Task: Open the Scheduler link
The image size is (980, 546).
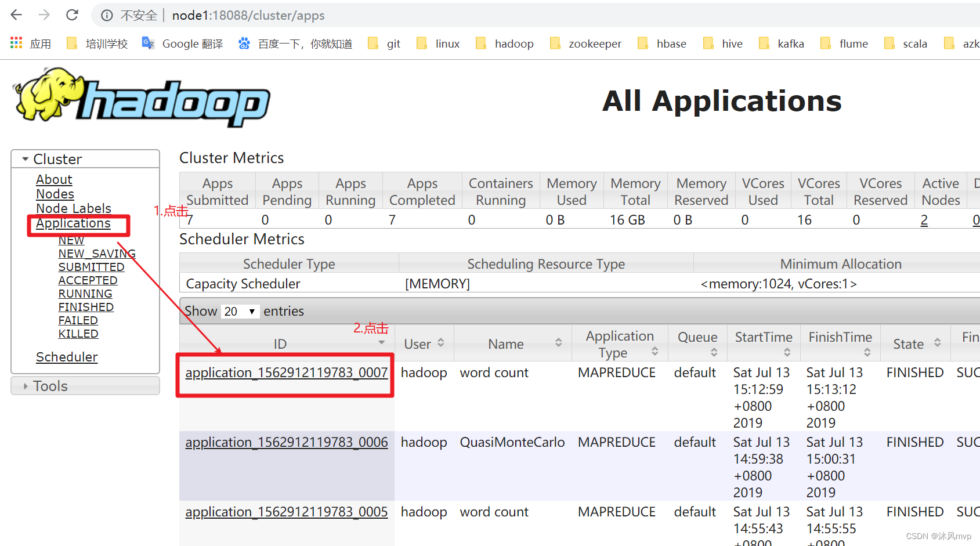Action: point(67,357)
